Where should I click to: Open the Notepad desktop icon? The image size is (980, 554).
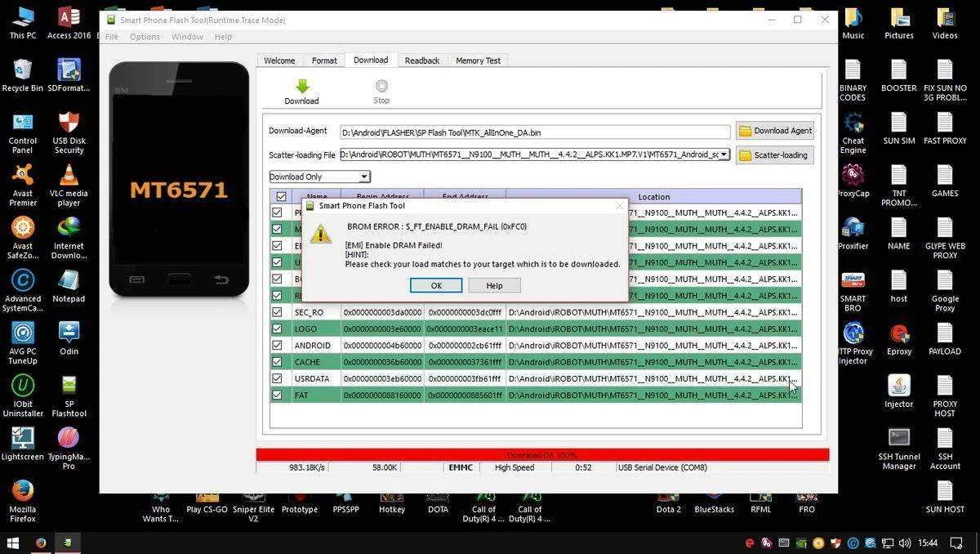pos(69,286)
